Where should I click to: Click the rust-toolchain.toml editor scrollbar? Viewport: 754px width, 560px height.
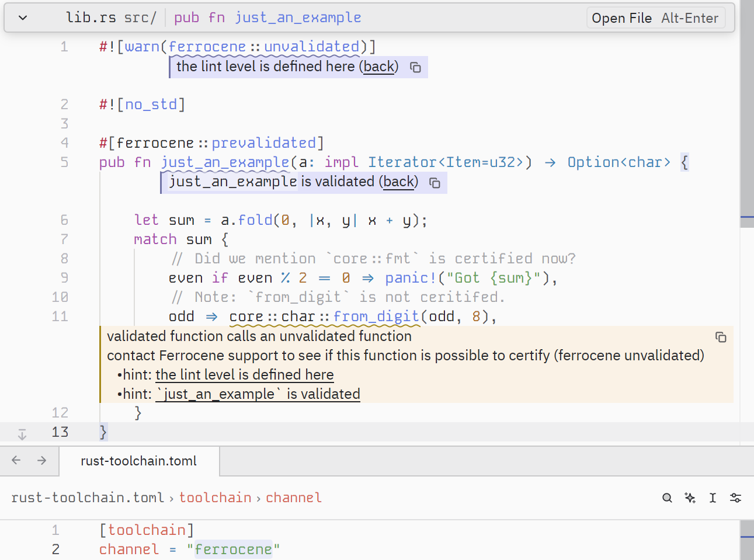747,540
